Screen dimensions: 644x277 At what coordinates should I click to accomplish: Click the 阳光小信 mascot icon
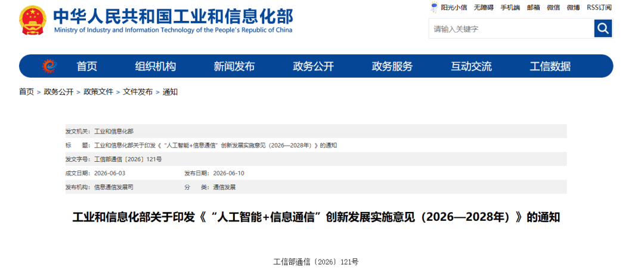coord(434,7)
